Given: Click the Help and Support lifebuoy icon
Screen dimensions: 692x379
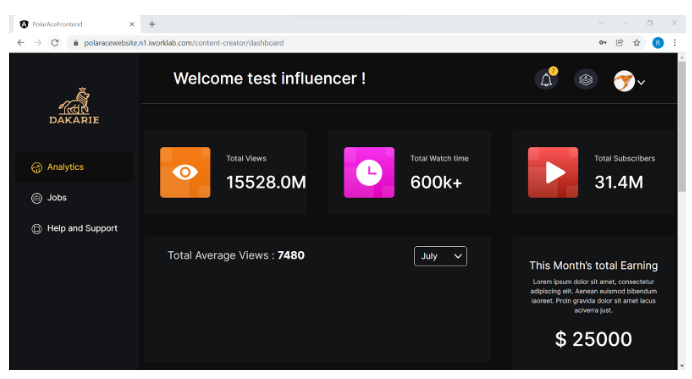Looking at the screenshot, I should 37,229.
